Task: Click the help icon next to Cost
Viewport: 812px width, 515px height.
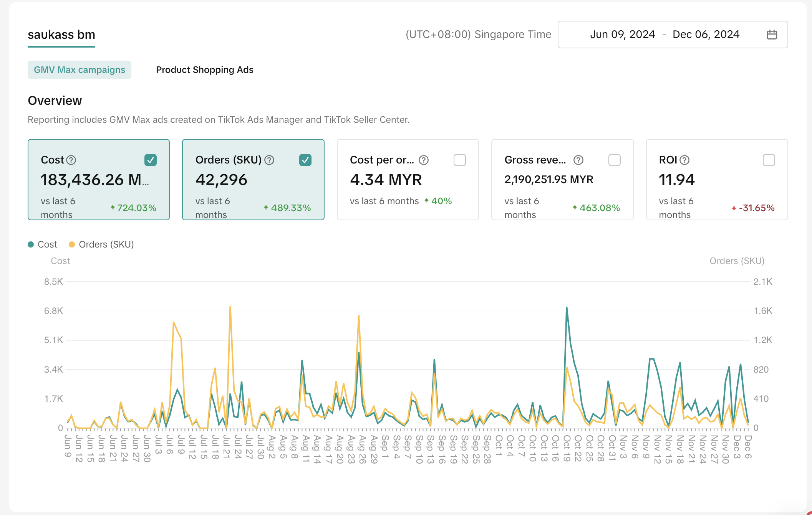Action: pos(71,160)
